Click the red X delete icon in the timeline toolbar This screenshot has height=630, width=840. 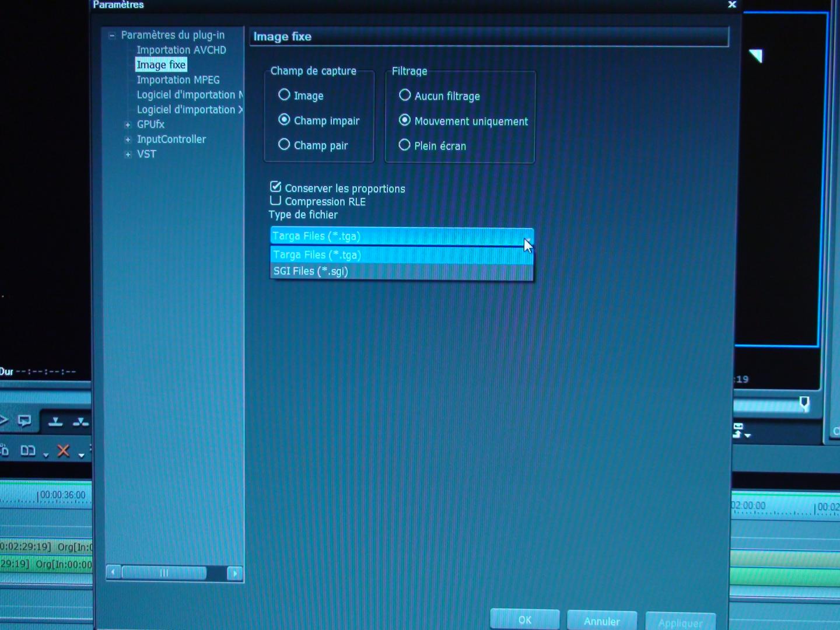[63, 450]
